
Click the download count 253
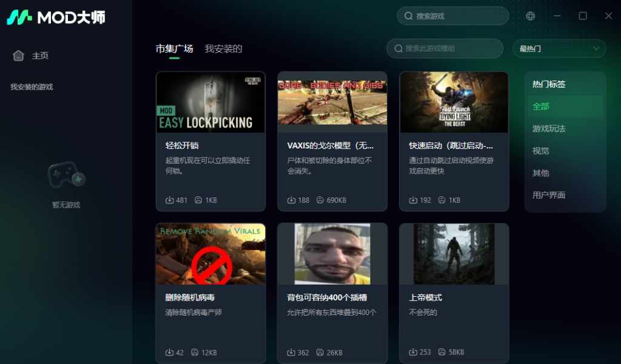point(425,352)
